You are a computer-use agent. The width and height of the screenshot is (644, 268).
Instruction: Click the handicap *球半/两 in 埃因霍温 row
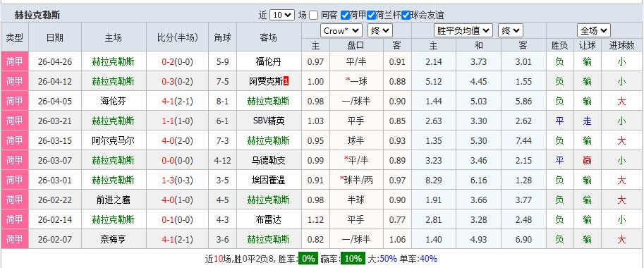(356, 180)
